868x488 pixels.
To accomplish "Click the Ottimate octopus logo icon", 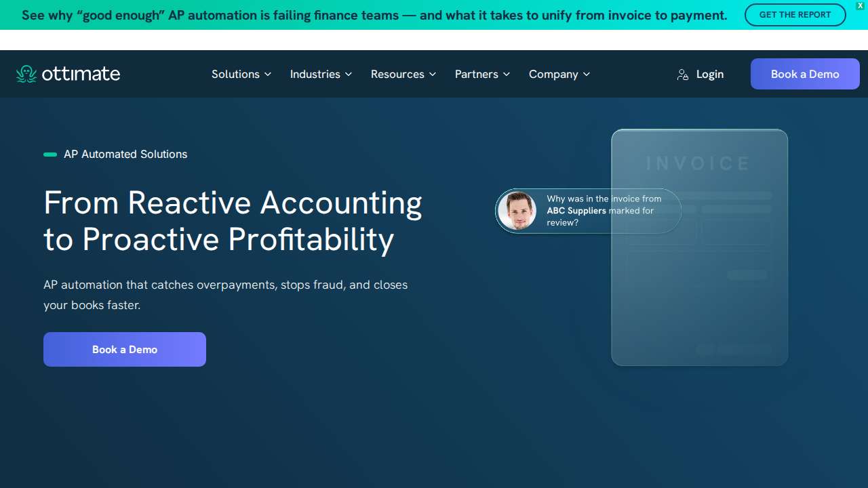I will coord(26,74).
